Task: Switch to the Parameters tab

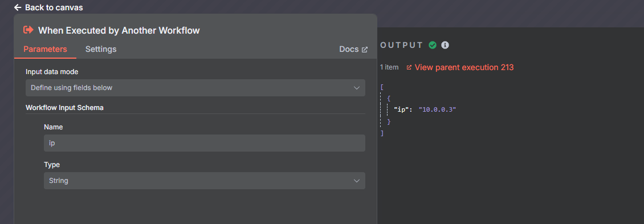Action: (x=45, y=50)
